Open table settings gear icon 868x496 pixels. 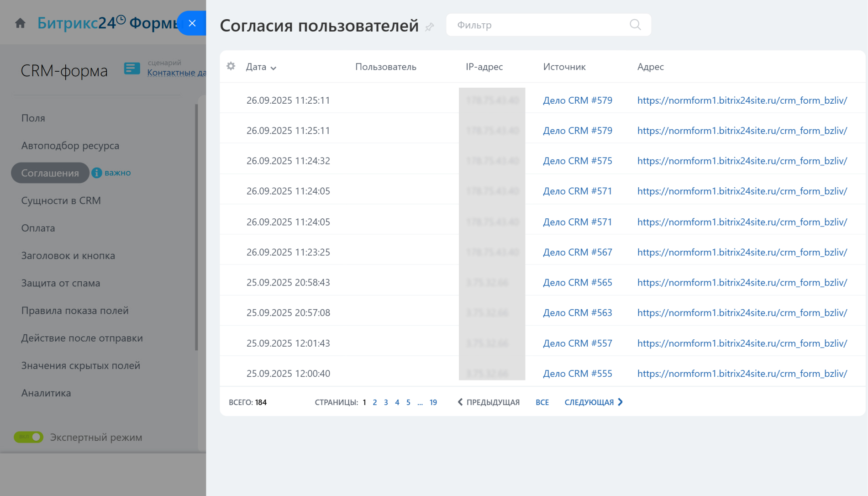[231, 66]
